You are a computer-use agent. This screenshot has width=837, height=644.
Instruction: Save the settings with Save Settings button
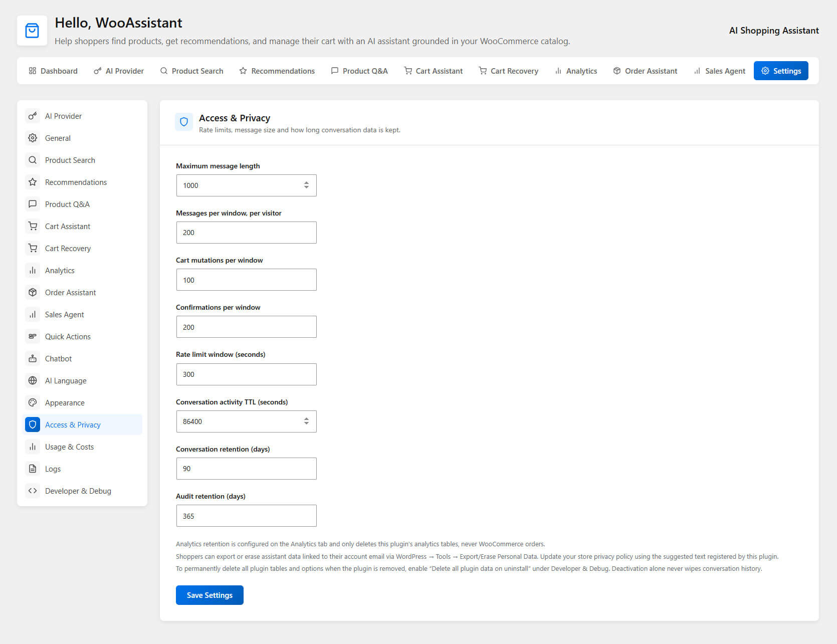point(210,595)
